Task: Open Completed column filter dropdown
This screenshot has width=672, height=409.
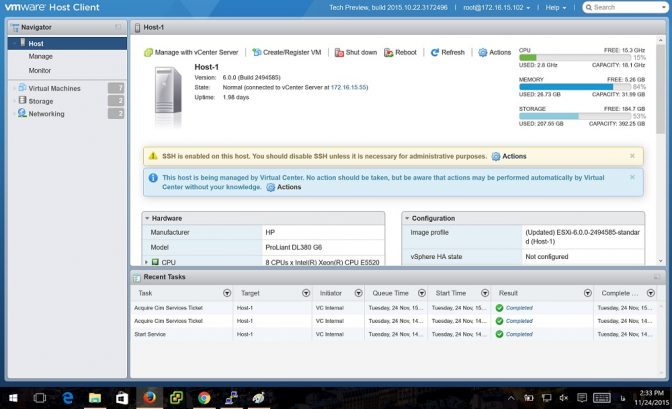Action: [x=651, y=293]
